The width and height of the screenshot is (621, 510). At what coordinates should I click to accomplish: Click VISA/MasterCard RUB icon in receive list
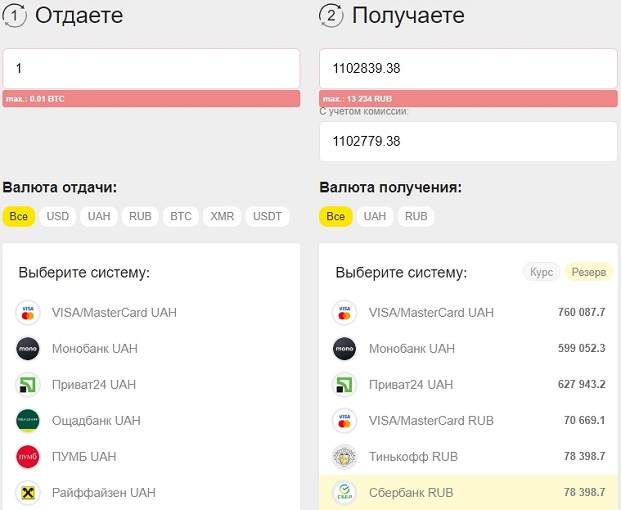pyautogui.click(x=345, y=421)
